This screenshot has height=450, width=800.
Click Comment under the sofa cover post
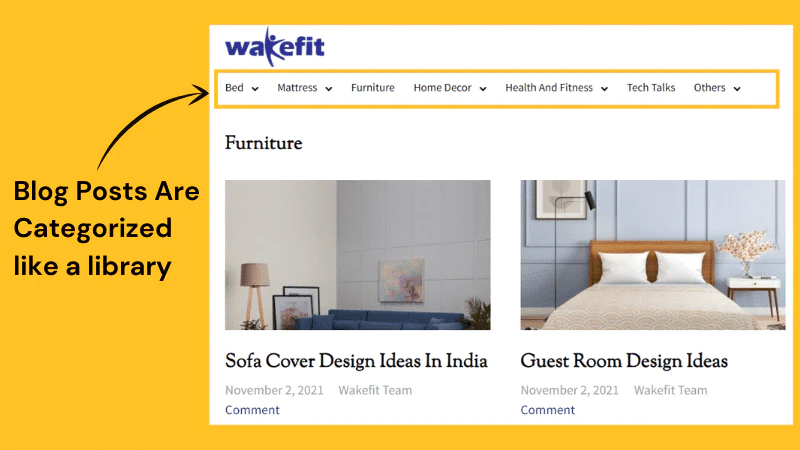(252, 410)
